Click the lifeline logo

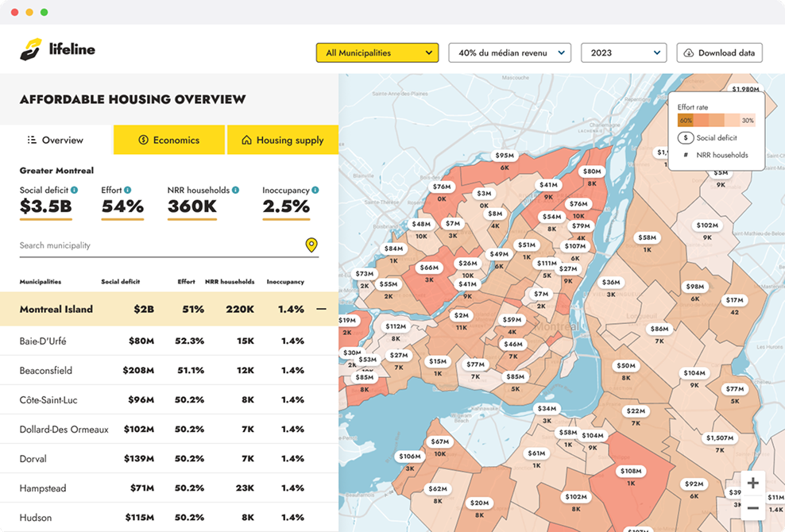(x=57, y=48)
